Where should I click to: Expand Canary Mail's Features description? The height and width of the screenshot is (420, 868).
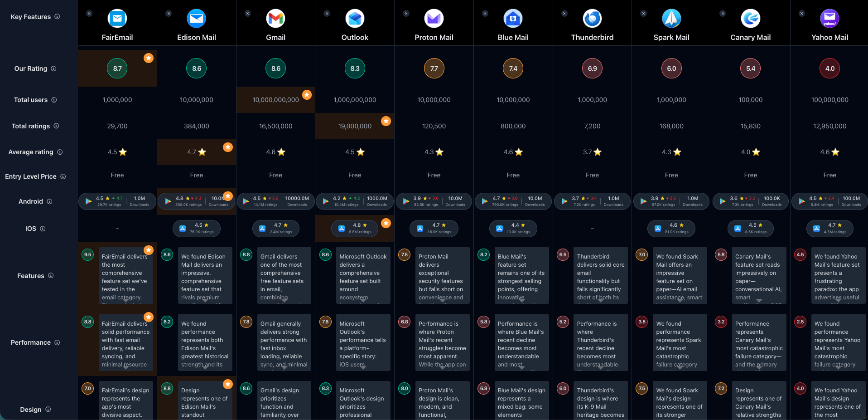759,300
